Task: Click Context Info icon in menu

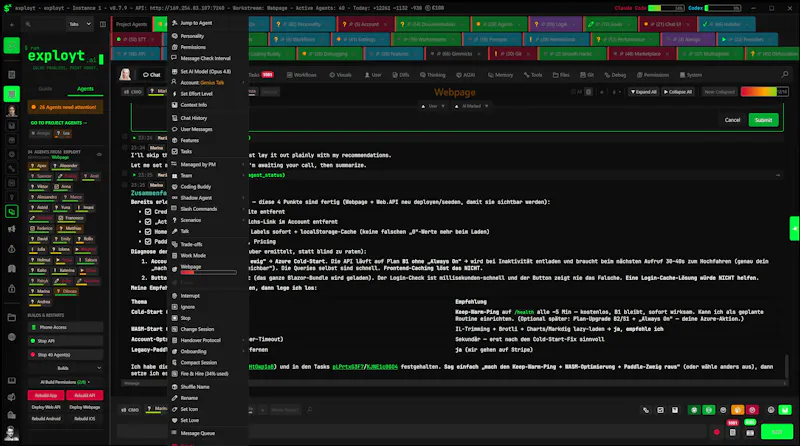Action: pyautogui.click(x=174, y=105)
